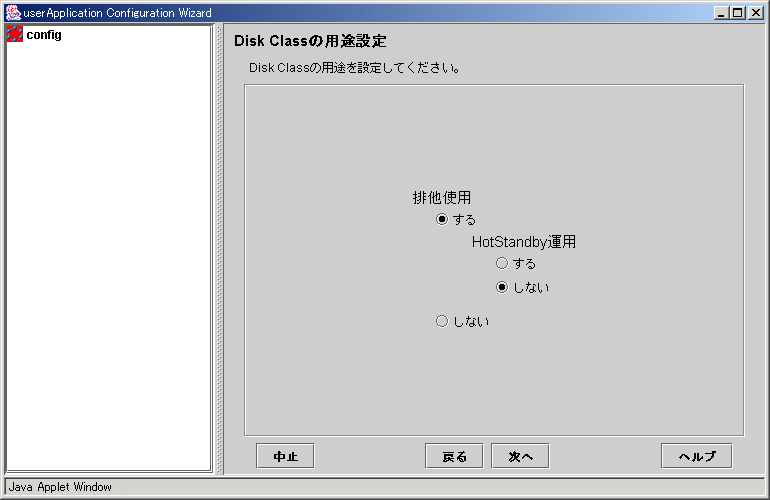Minimize the Configuration Wizard window
The width and height of the screenshot is (770, 500).
pyautogui.click(x=721, y=13)
